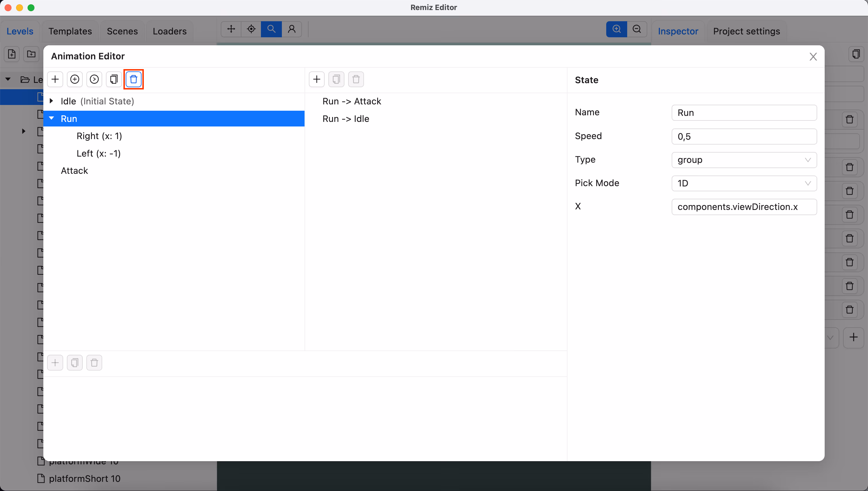Open the Project settings tab
This screenshot has height=491, width=868.
coord(746,31)
